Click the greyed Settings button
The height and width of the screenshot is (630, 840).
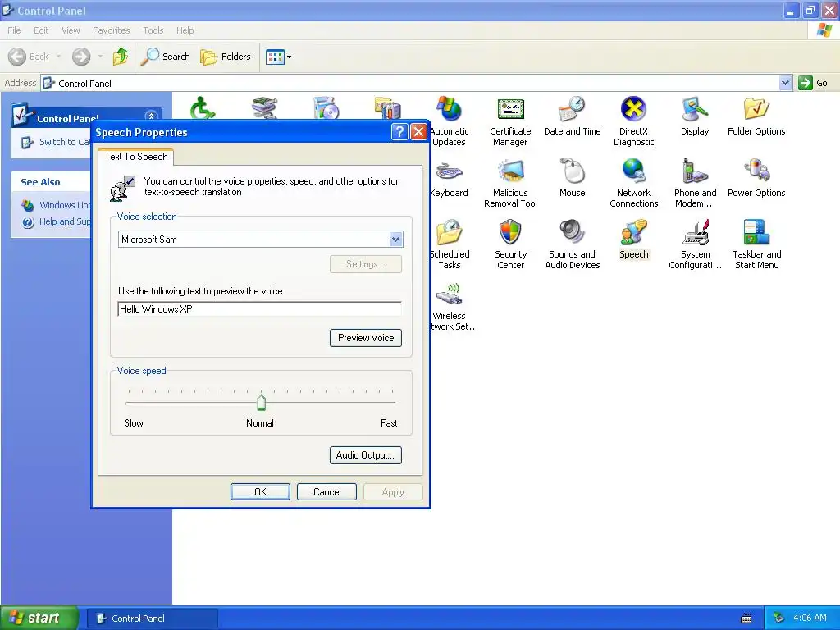[365, 263]
